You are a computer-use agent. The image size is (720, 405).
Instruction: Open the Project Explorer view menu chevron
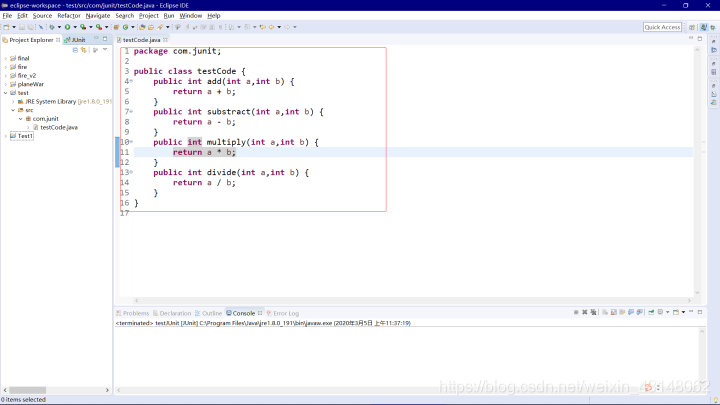pyautogui.click(x=105, y=50)
